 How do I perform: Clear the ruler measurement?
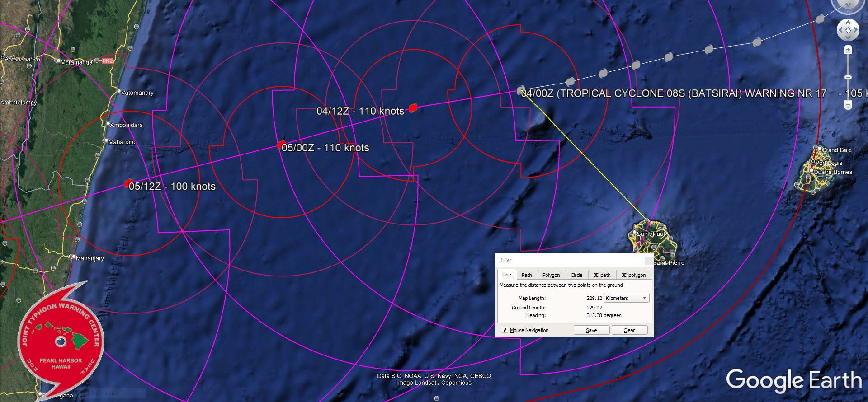pyautogui.click(x=629, y=330)
